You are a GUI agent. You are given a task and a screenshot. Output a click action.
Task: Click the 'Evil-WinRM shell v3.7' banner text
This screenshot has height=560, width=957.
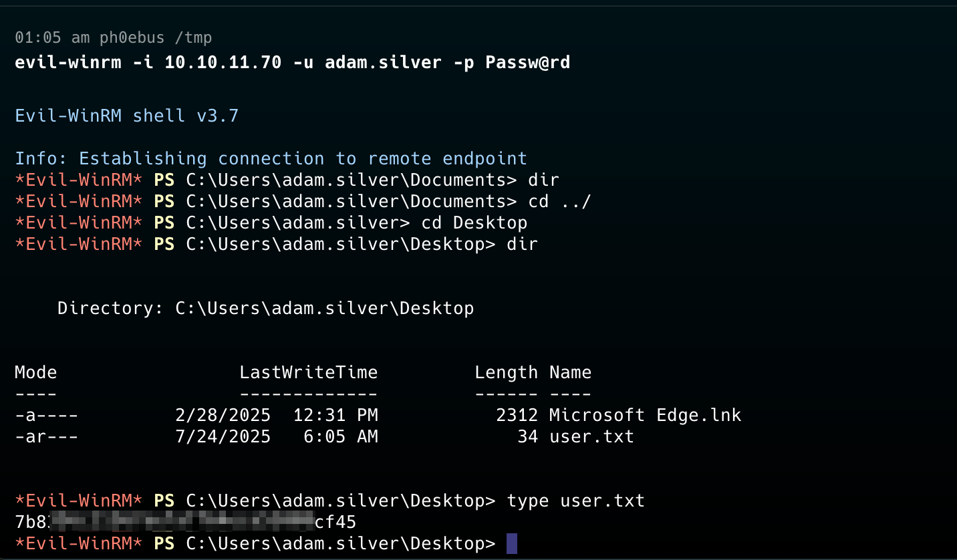click(126, 116)
